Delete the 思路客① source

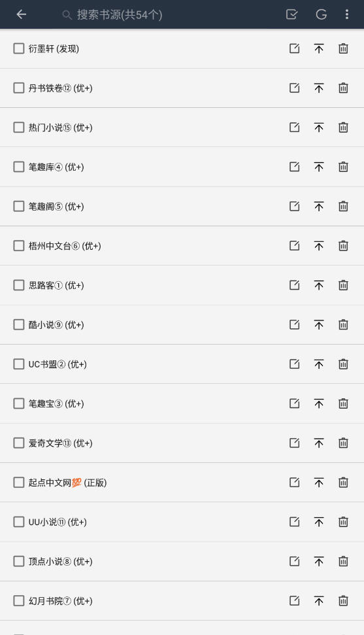pos(343,285)
